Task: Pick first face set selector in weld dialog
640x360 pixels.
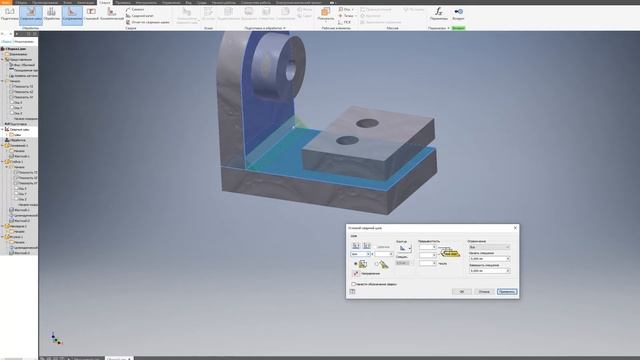Action: click(356, 246)
